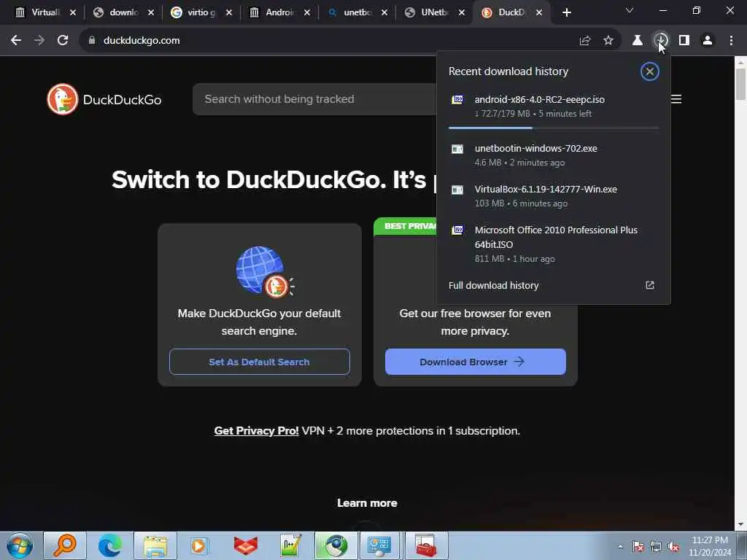The image size is (747, 560).
Task: Click Set As Default Search button
Action: [x=260, y=362]
